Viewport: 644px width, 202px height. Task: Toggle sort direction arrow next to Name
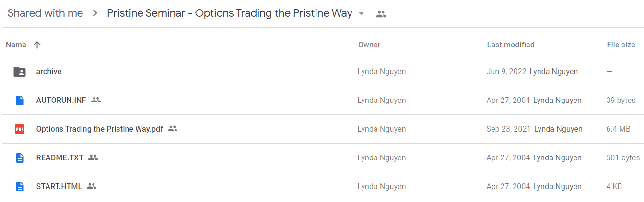click(x=37, y=45)
